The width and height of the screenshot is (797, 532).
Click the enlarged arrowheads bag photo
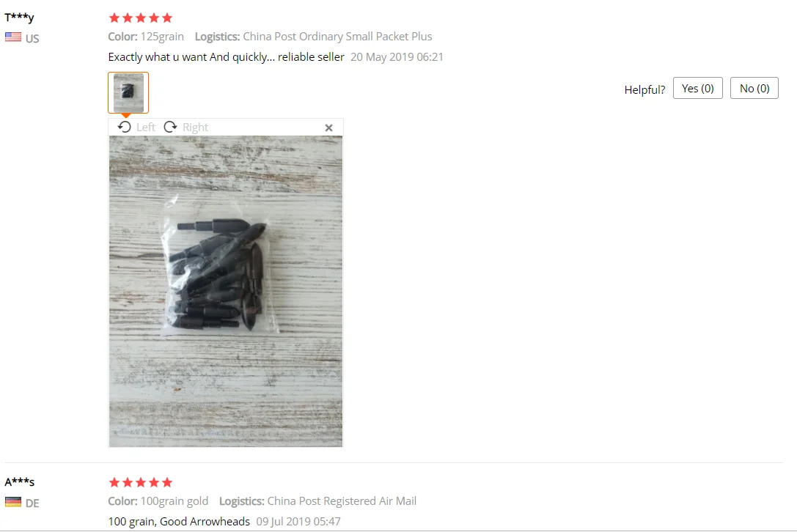coord(226,291)
